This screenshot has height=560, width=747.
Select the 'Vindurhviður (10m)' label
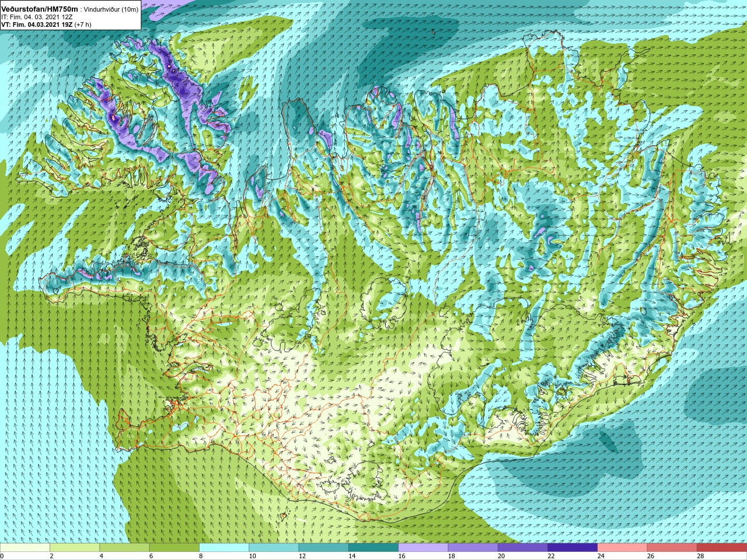[111, 9]
